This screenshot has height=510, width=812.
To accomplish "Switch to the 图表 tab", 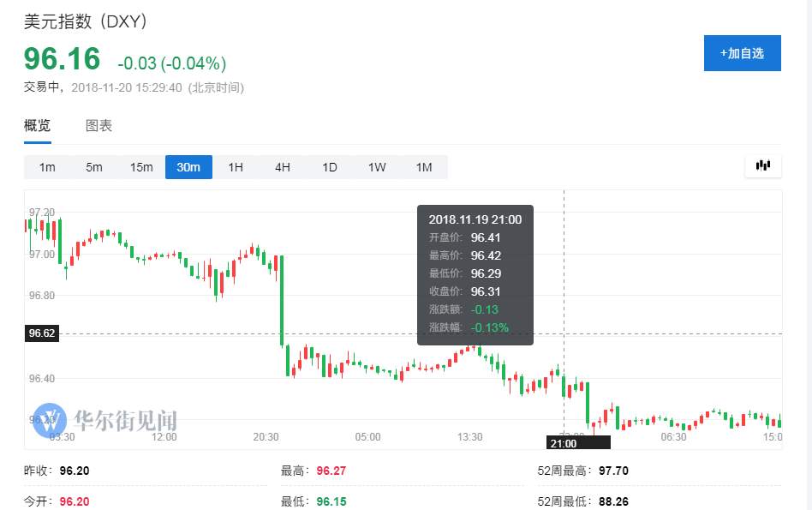I will (x=99, y=125).
